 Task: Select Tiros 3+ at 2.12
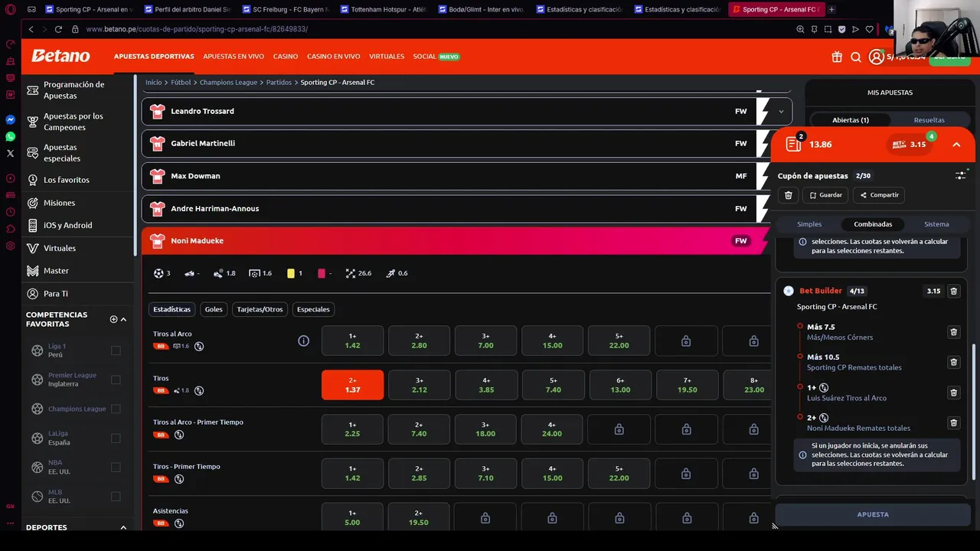click(419, 385)
